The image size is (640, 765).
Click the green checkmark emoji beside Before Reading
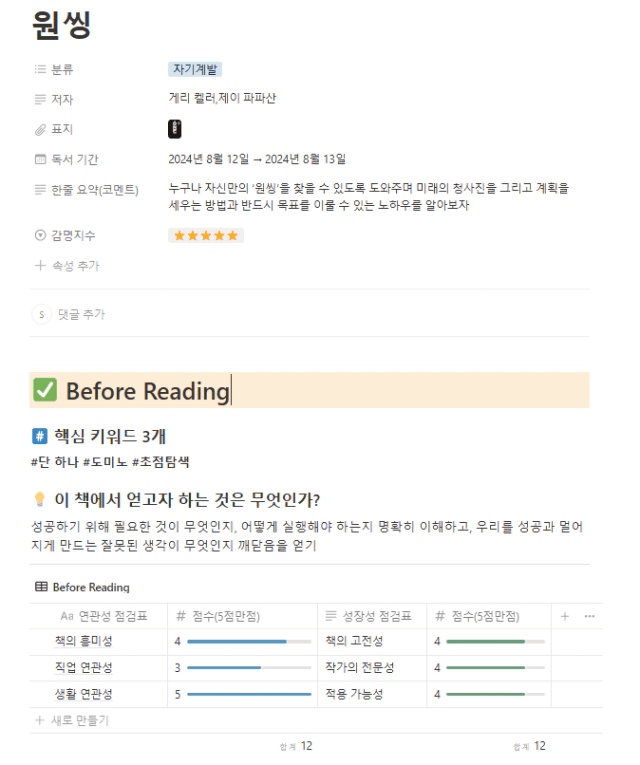[45, 390]
